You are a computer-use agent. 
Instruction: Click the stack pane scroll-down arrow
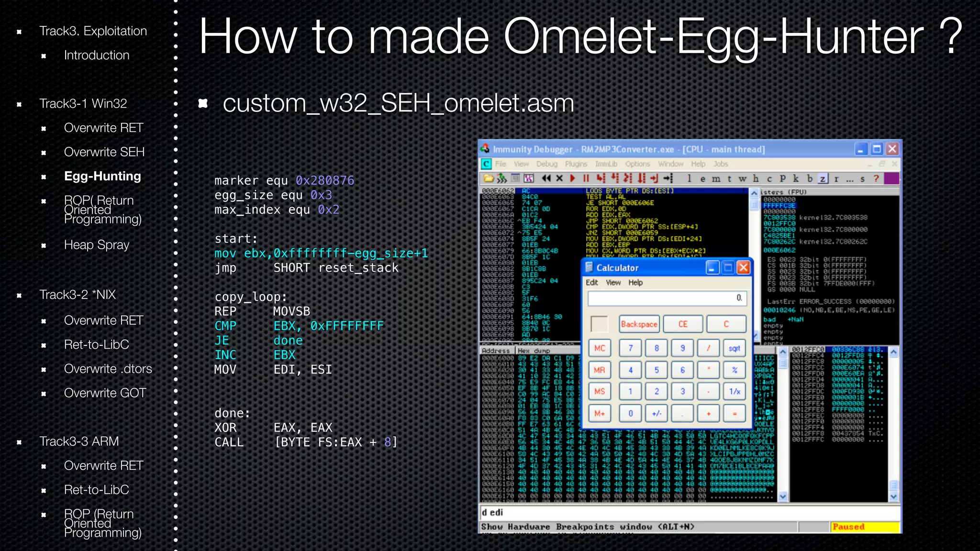(893, 496)
